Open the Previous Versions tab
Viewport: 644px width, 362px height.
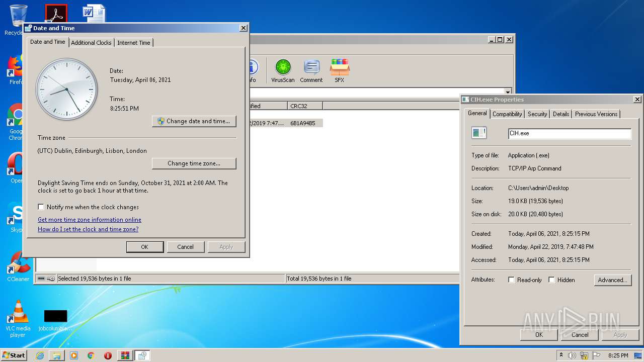click(596, 114)
